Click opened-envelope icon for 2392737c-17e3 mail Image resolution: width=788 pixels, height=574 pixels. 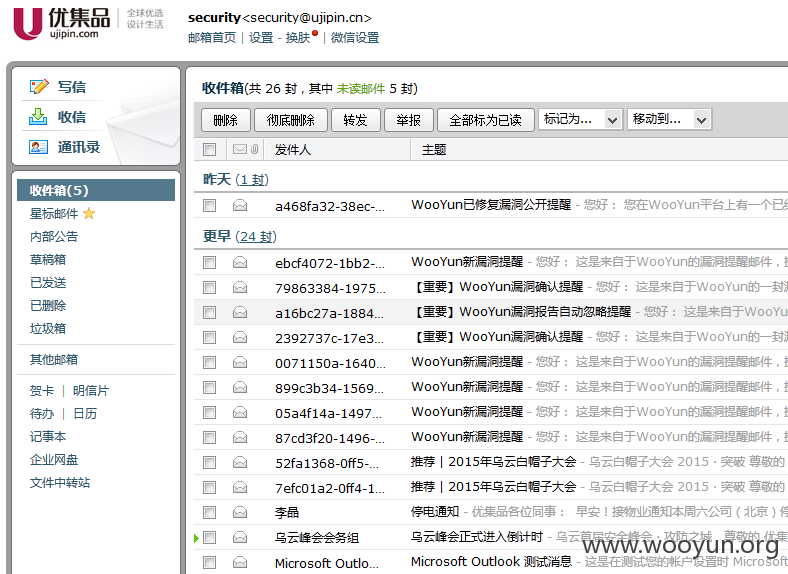[240, 338]
